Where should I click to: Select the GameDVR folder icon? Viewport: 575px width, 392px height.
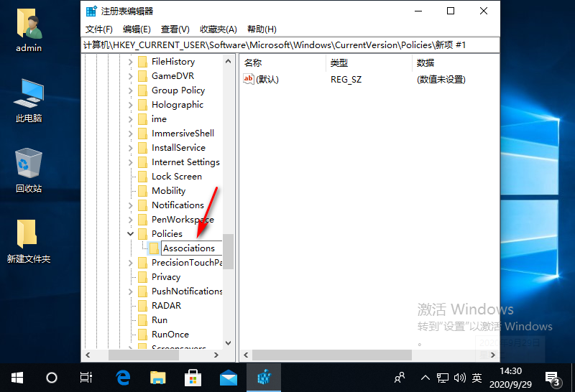coord(142,76)
